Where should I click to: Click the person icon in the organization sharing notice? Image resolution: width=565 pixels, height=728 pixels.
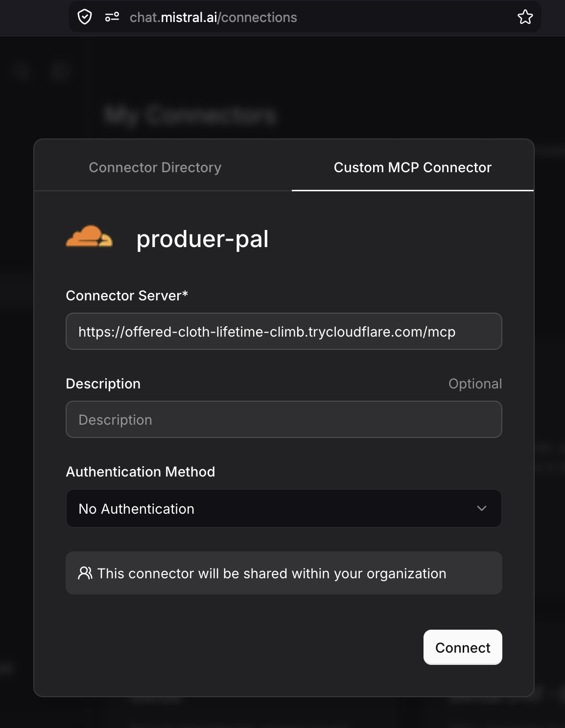coord(86,572)
